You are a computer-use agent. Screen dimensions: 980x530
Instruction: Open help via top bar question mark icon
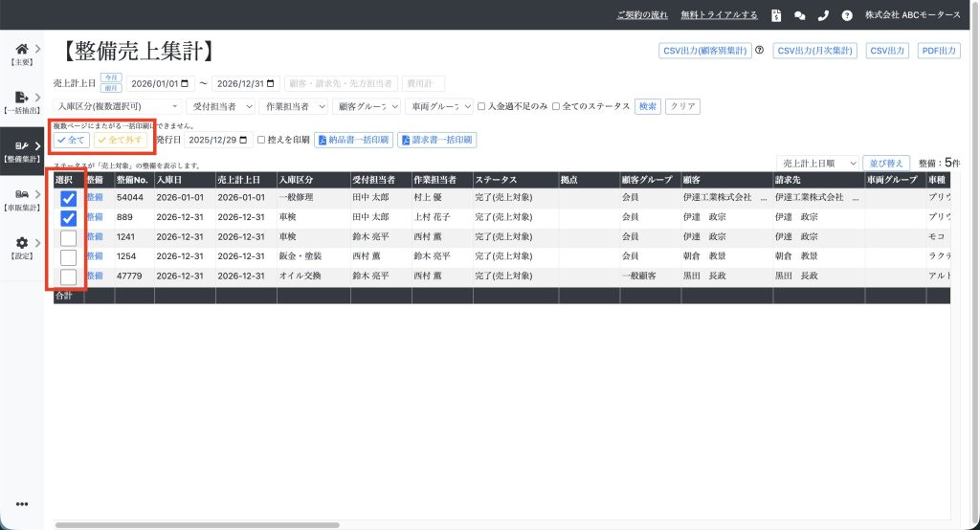click(847, 15)
